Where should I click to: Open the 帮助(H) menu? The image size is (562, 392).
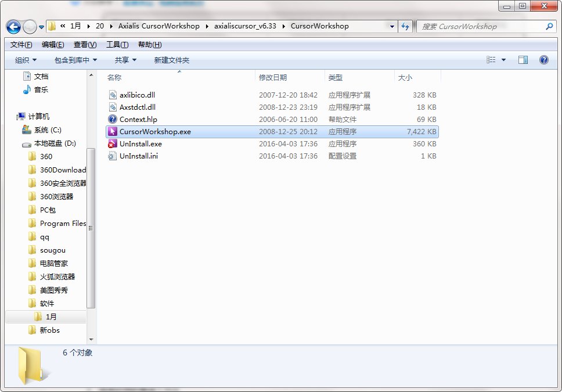pos(150,45)
